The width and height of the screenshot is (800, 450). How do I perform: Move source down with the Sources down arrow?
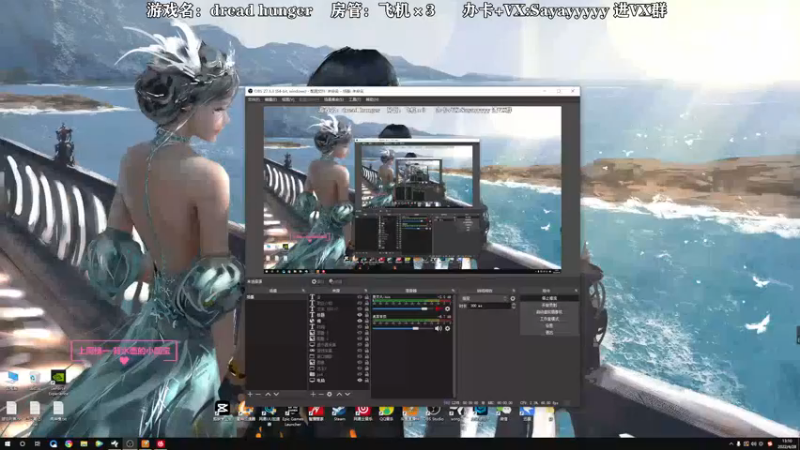(347, 394)
